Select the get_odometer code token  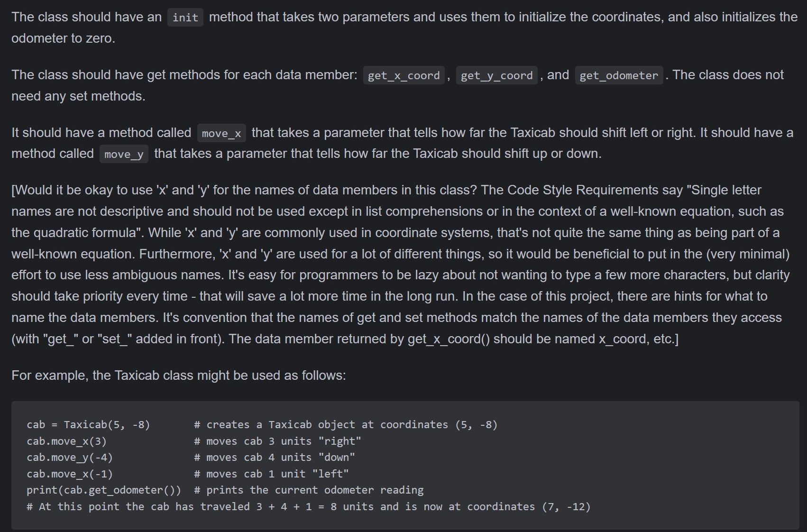point(618,75)
